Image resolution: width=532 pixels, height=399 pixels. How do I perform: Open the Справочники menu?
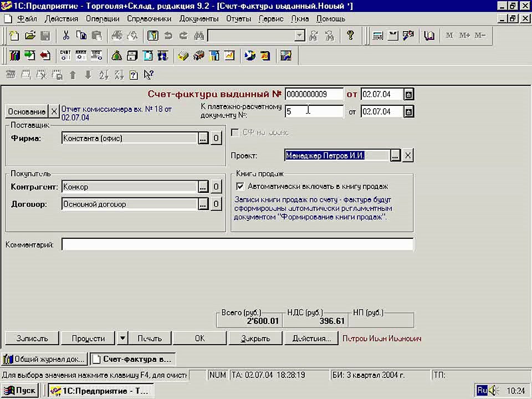tap(149, 19)
